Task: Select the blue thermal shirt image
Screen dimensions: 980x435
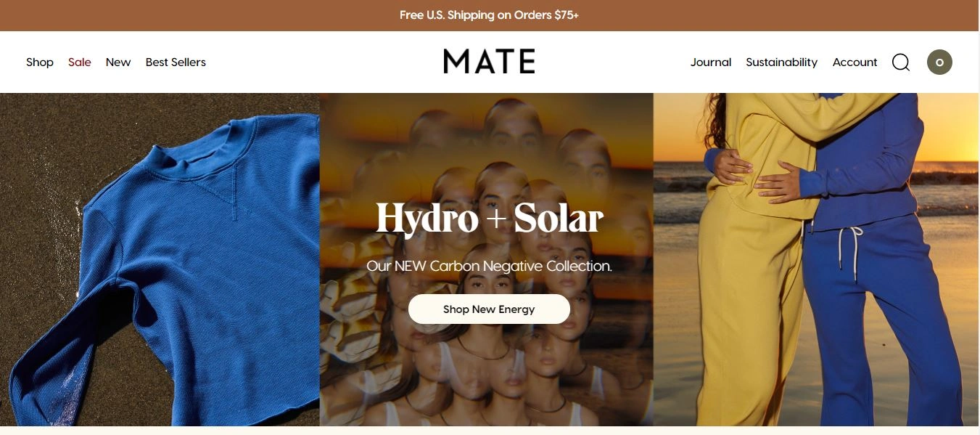Action: coord(160,259)
